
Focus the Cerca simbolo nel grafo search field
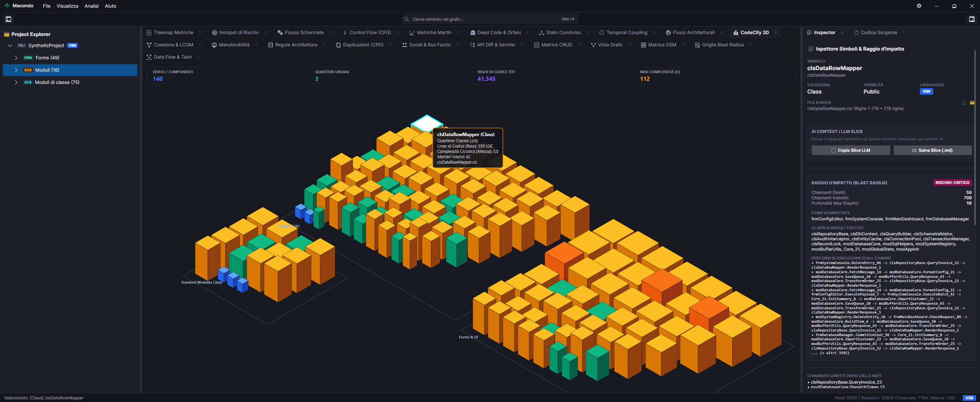490,19
